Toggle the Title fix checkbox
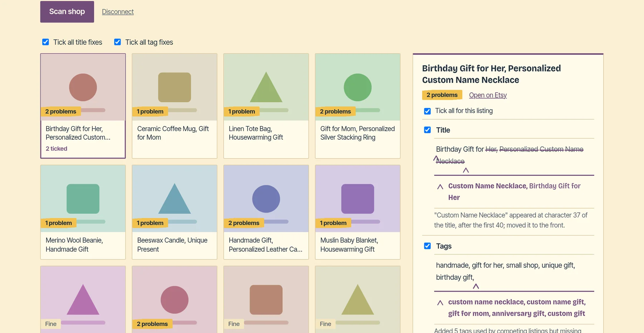 (x=427, y=130)
